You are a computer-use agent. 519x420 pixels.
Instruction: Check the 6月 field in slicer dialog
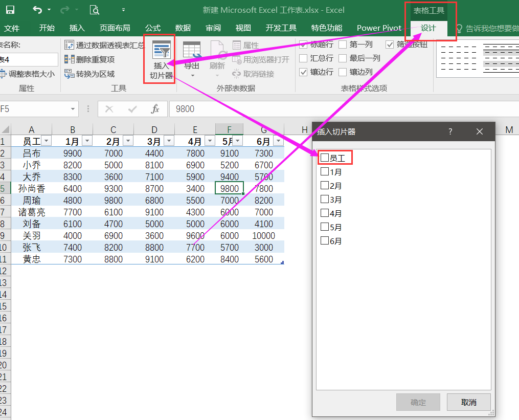point(325,240)
